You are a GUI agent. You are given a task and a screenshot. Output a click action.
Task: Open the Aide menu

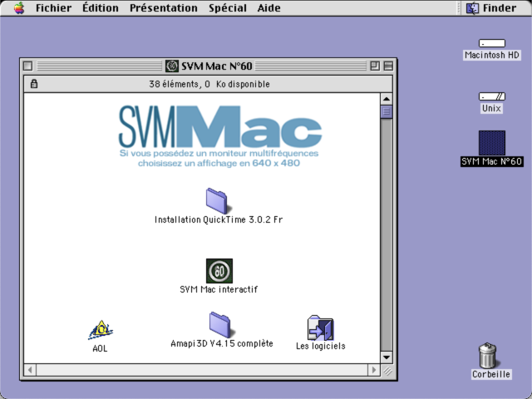point(269,7)
